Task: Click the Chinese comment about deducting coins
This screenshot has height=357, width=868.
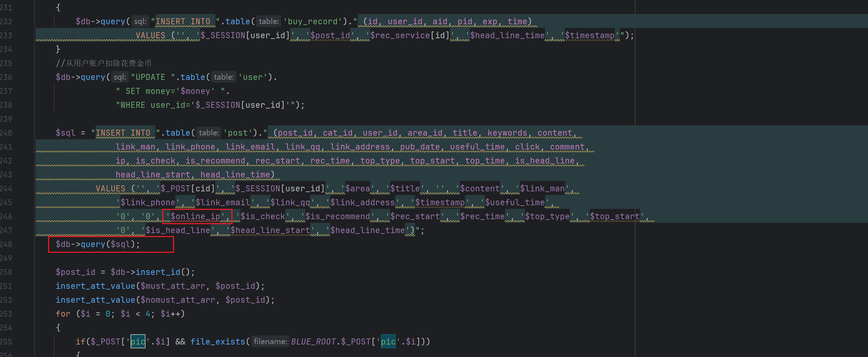Action: (x=103, y=63)
